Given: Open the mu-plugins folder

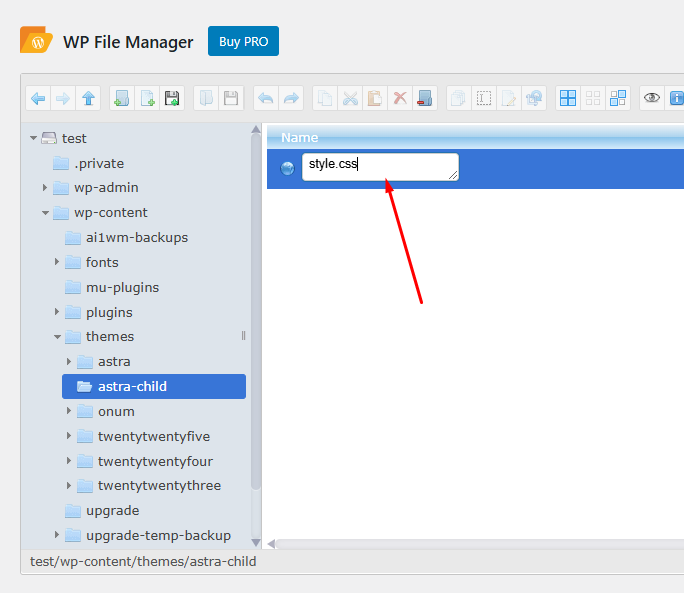Looking at the screenshot, I should point(123,288).
